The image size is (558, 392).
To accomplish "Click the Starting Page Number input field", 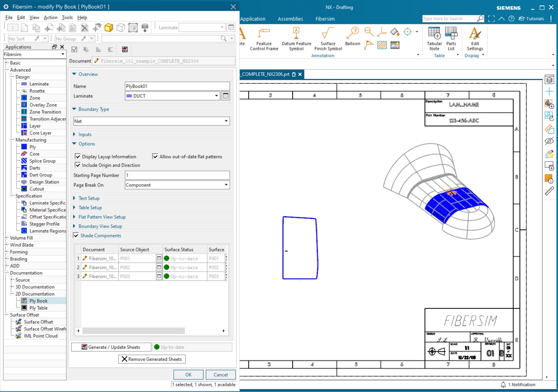I will 177,175.
